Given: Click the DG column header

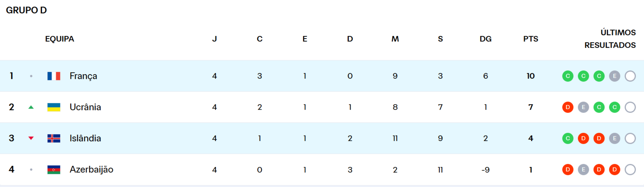Looking at the screenshot, I should pyautogui.click(x=486, y=39).
